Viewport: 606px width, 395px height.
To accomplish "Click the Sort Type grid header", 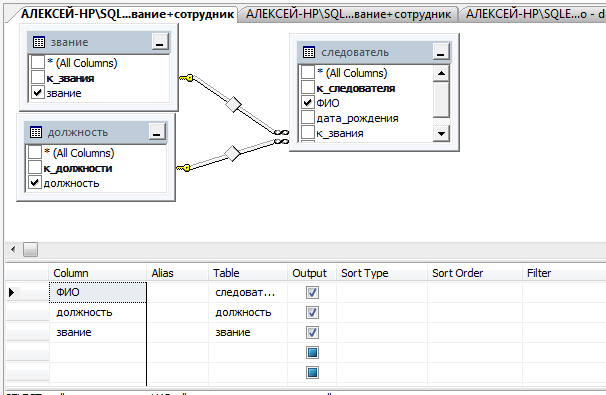I will (382, 273).
